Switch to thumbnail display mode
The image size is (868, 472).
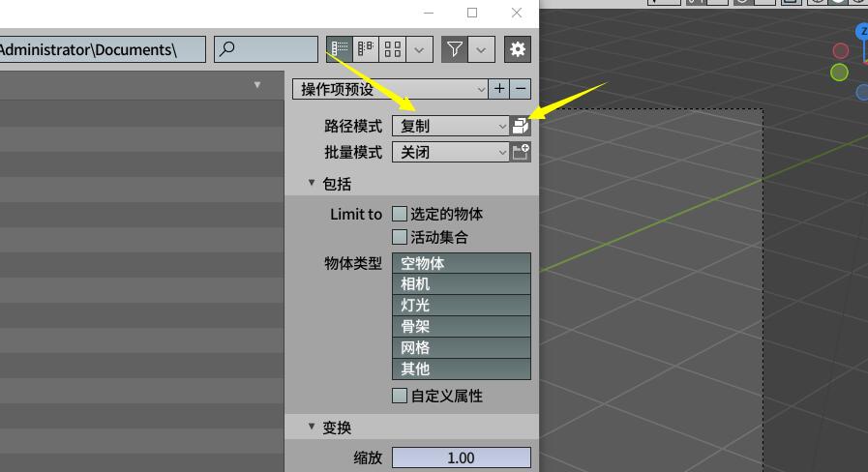click(393, 49)
